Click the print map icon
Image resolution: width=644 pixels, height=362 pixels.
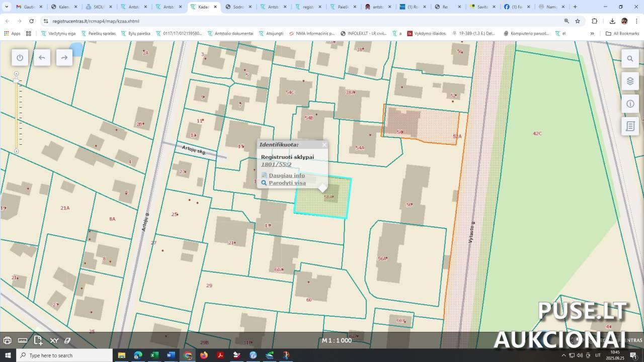click(x=8, y=340)
